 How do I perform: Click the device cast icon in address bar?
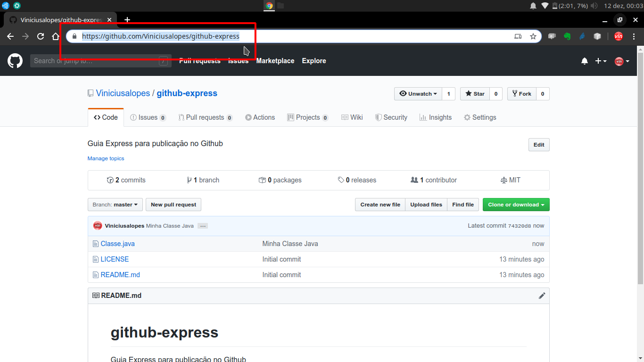(x=518, y=36)
